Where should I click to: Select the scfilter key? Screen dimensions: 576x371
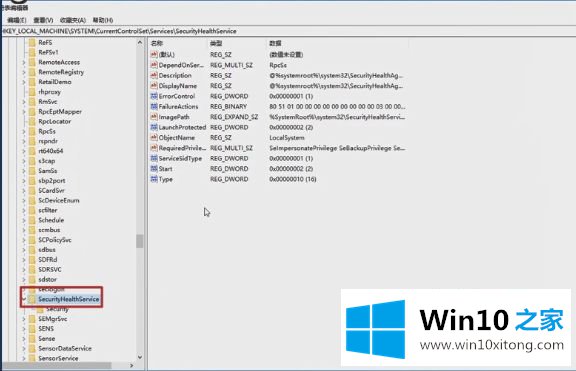pyautogui.click(x=48, y=210)
